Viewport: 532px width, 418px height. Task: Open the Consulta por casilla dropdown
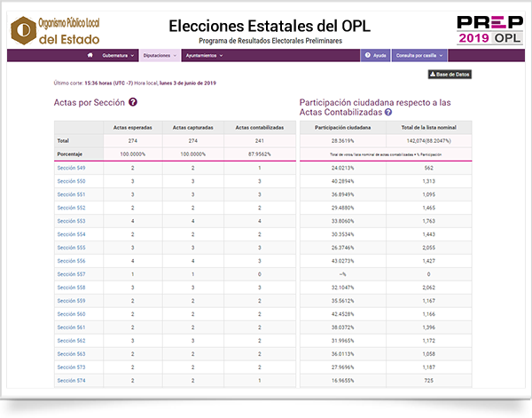coord(419,55)
